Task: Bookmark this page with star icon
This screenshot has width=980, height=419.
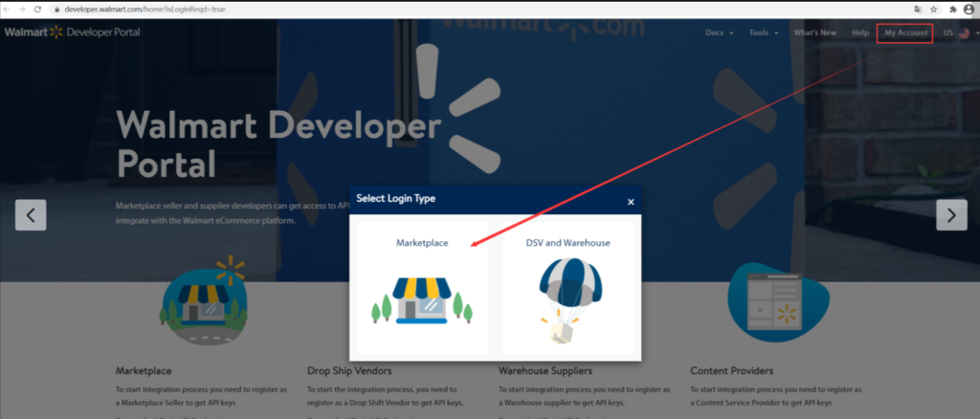Action: tap(934, 10)
